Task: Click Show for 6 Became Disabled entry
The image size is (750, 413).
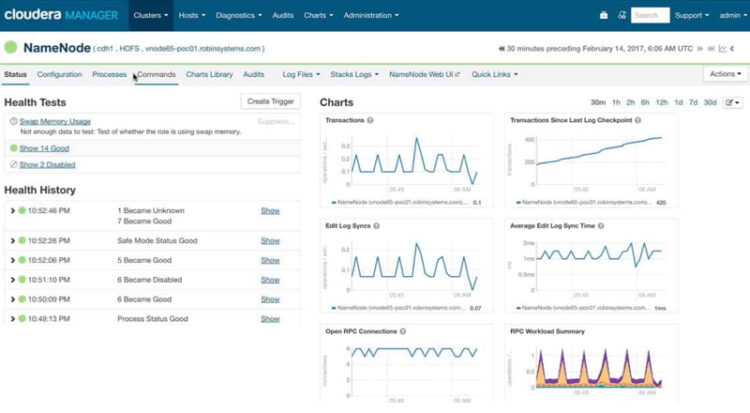Action: pos(270,280)
